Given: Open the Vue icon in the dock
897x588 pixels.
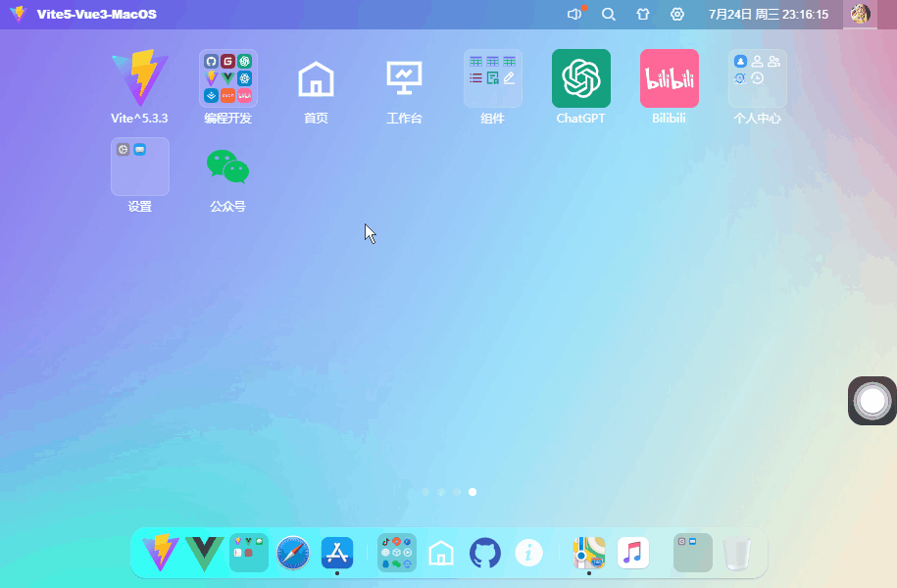Looking at the screenshot, I should [x=204, y=553].
